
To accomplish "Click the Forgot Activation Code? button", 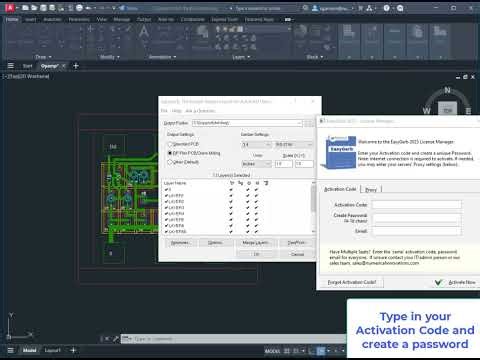I will point(352,282).
